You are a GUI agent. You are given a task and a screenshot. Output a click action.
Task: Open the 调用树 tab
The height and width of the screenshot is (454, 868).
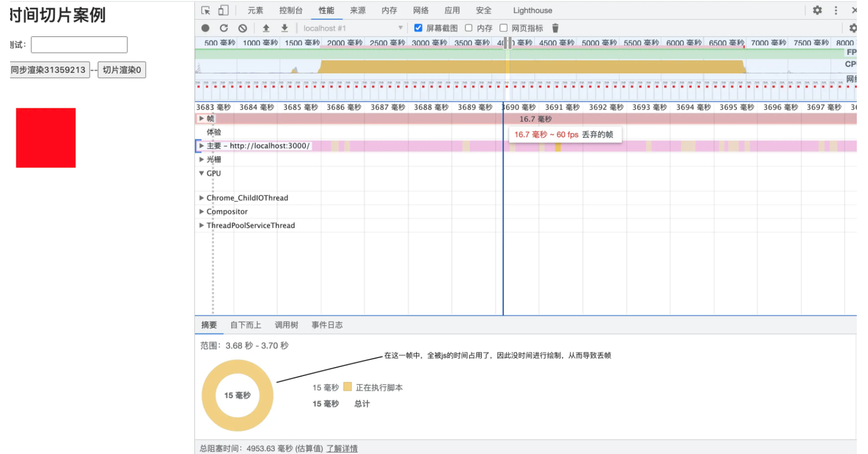[286, 325]
